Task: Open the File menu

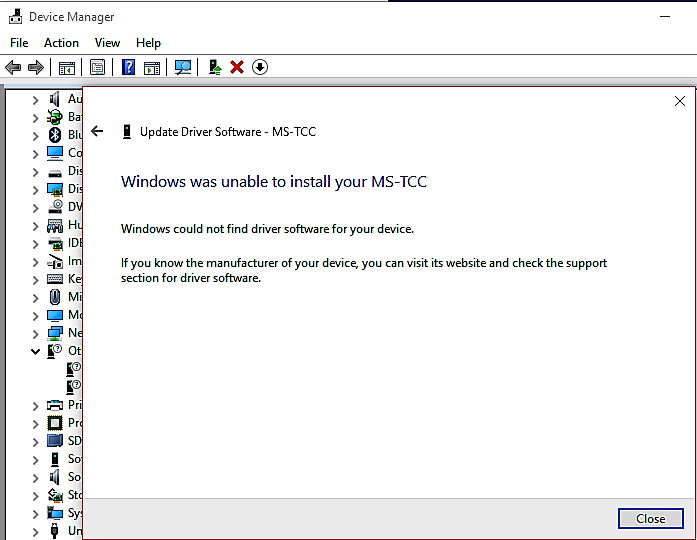Action: 19,43
